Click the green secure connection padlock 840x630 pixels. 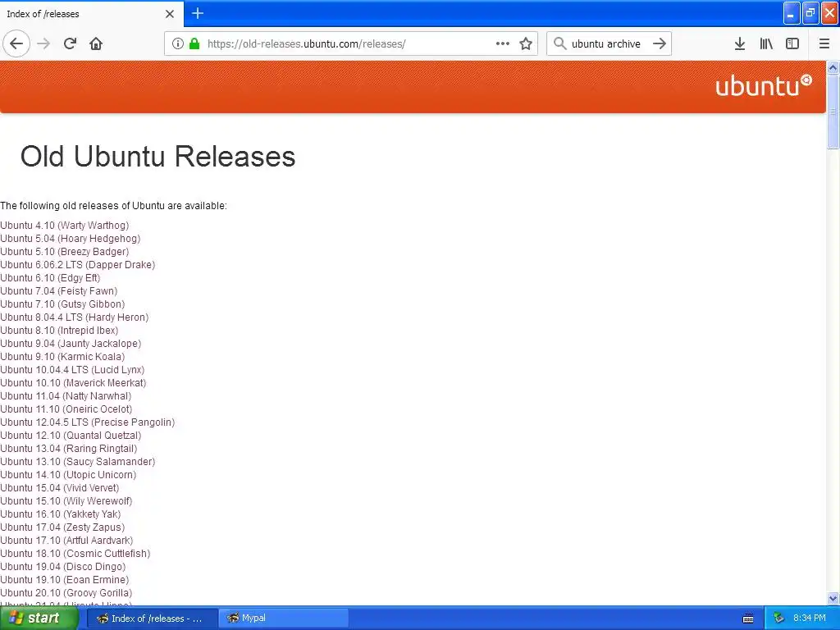(x=194, y=43)
